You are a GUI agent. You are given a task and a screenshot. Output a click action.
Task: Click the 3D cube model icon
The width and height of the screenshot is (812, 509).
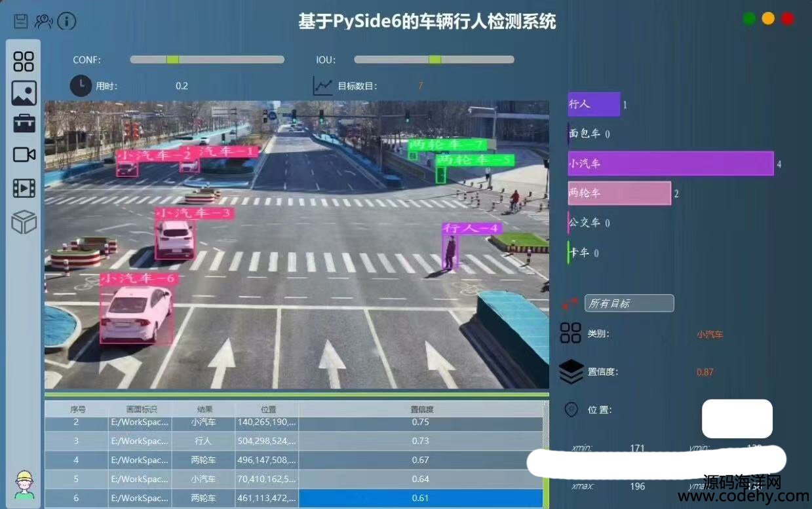pos(24,222)
